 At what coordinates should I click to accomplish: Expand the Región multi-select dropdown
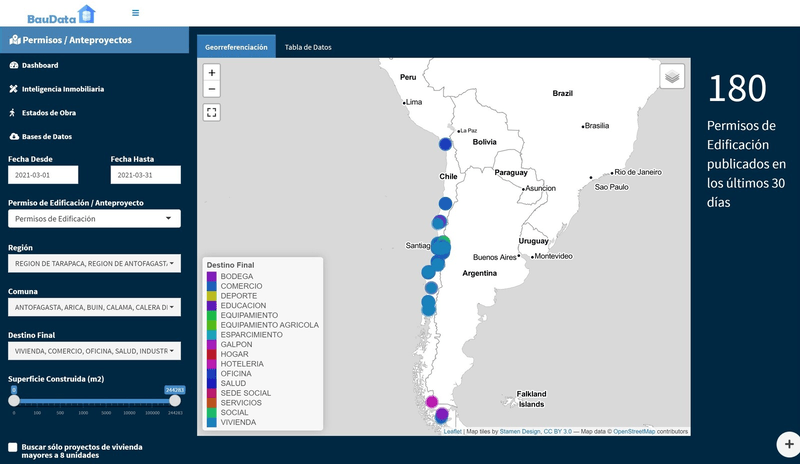click(x=94, y=263)
